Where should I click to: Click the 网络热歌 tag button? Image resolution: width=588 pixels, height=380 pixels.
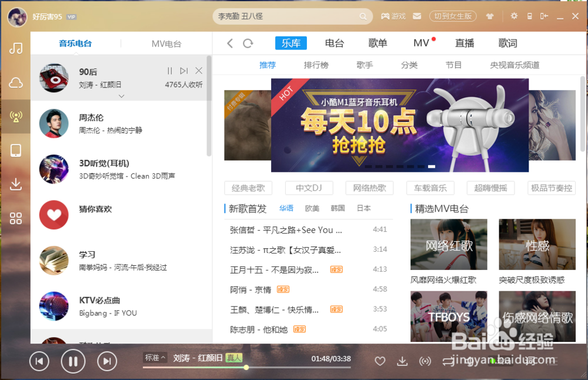coord(369,188)
